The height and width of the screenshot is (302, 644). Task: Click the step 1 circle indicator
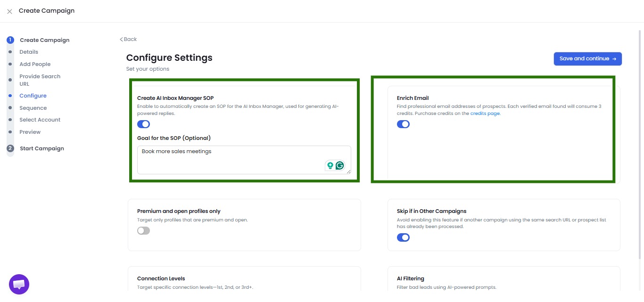10,40
